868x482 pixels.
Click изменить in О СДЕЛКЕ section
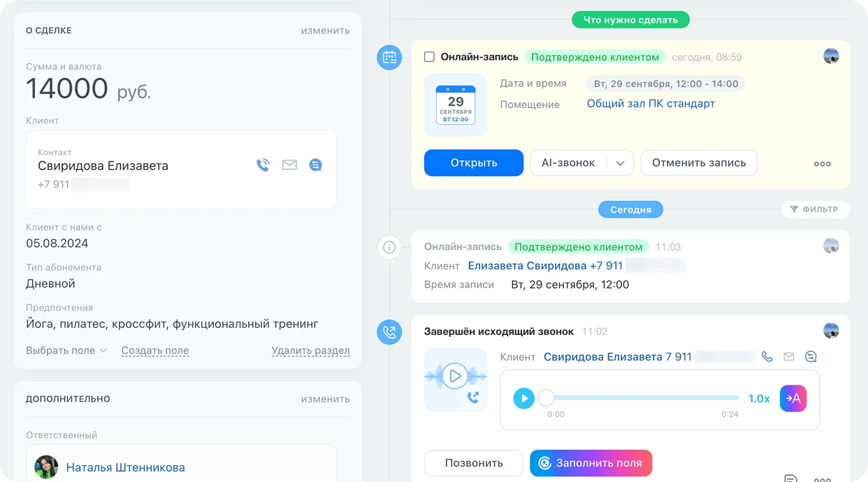[x=325, y=30]
